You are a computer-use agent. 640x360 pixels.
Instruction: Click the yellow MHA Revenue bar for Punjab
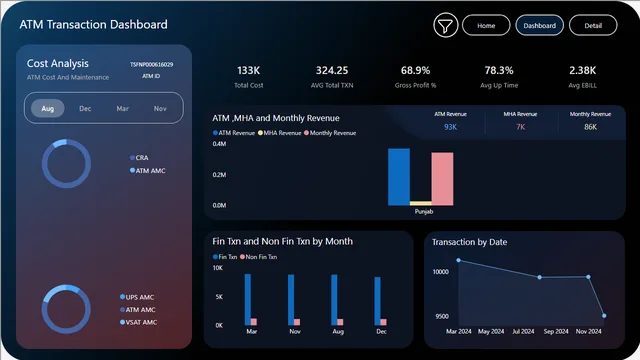421,203
